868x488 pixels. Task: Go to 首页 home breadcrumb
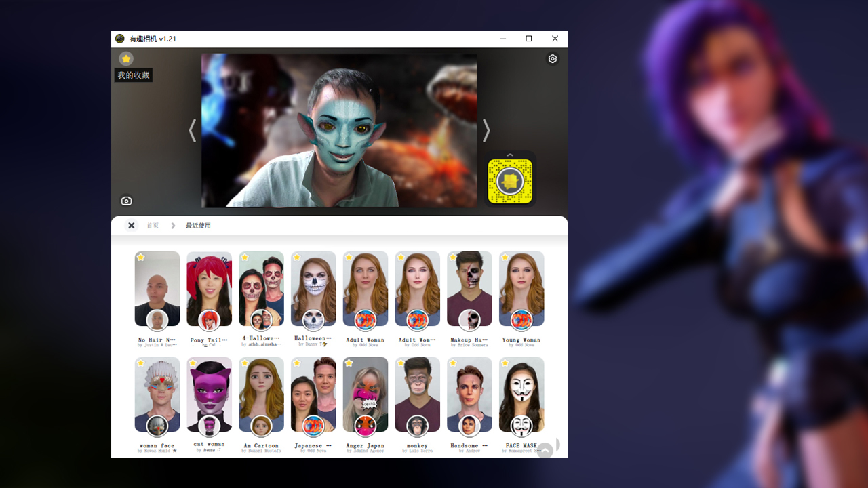tap(153, 226)
